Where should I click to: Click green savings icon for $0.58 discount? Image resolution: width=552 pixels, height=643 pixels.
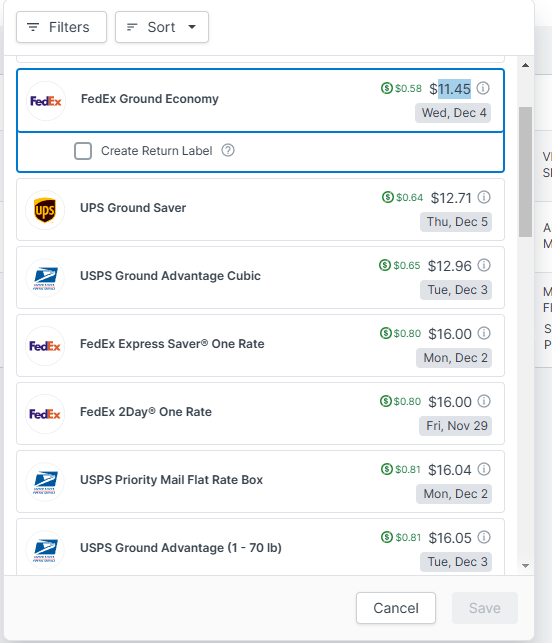tap(386, 88)
